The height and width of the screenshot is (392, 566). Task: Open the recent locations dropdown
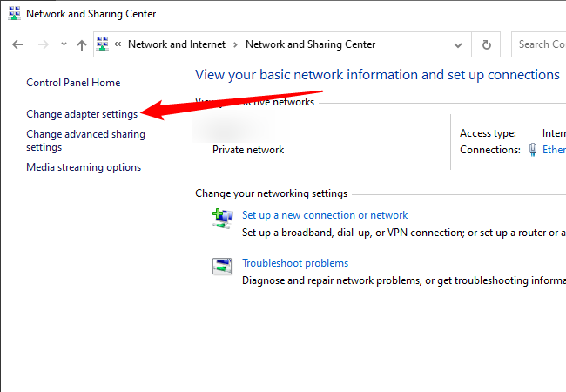click(63, 44)
